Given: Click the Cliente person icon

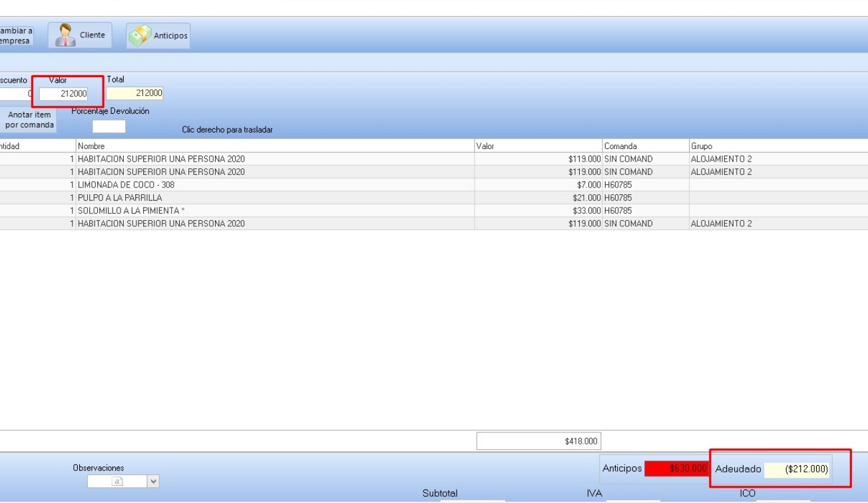Looking at the screenshot, I should click(65, 35).
